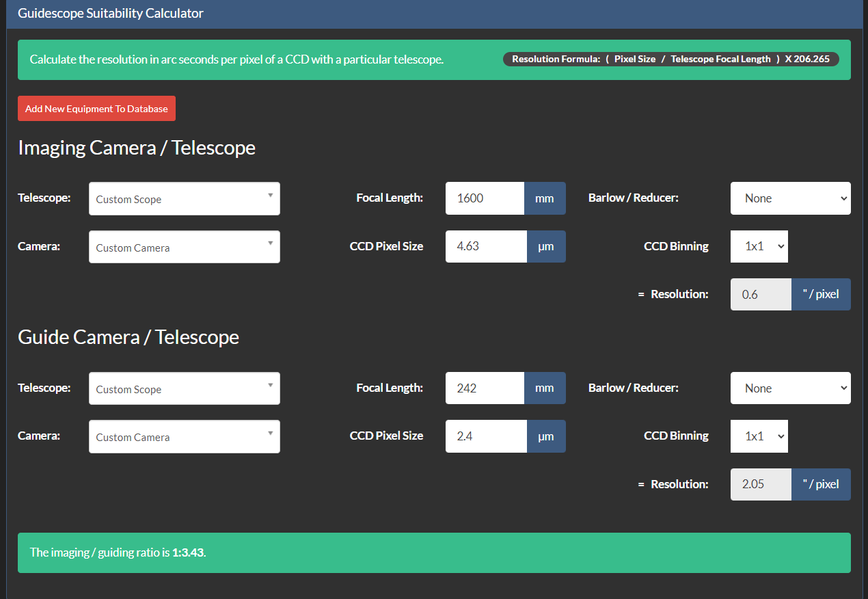The image size is (868, 599).
Task: Click Add New Equipment To Database button
Action: pos(96,109)
